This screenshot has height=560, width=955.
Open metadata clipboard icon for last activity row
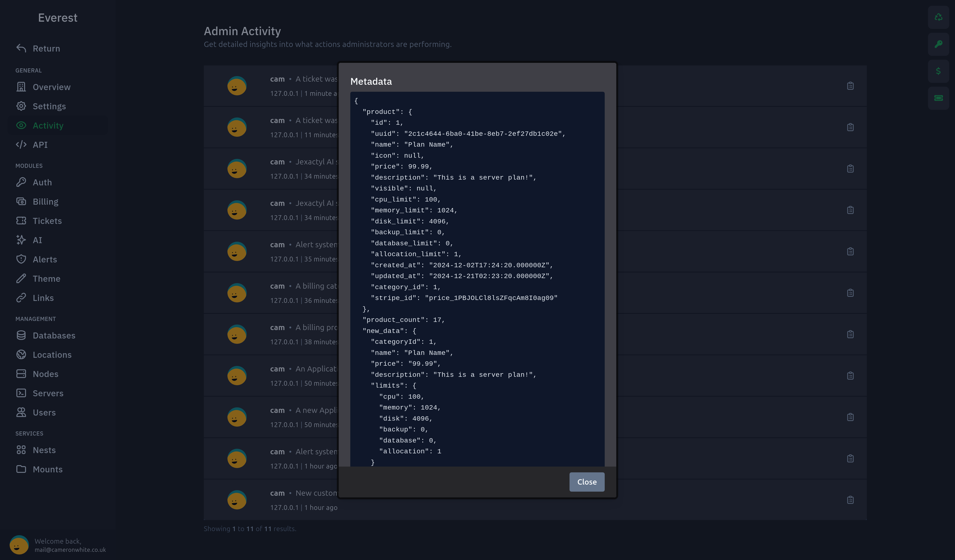point(850,500)
